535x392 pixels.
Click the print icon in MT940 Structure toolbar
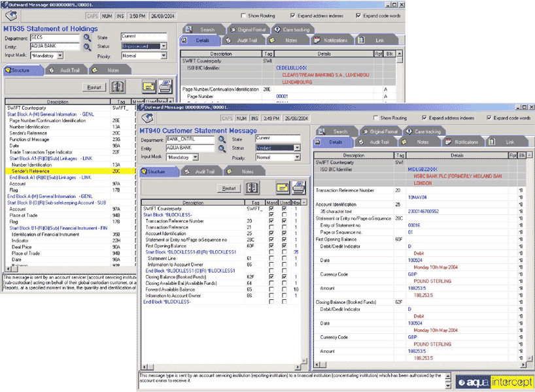[x=299, y=189]
